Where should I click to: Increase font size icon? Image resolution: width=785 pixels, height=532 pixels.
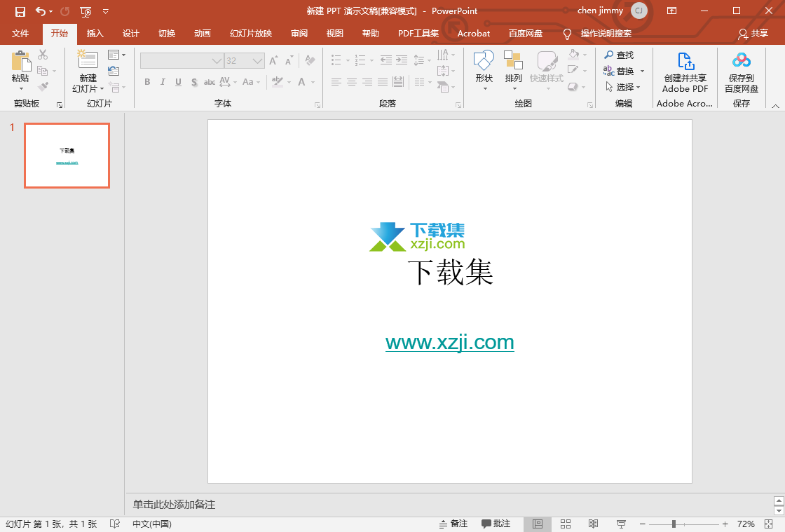[x=273, y=60]
